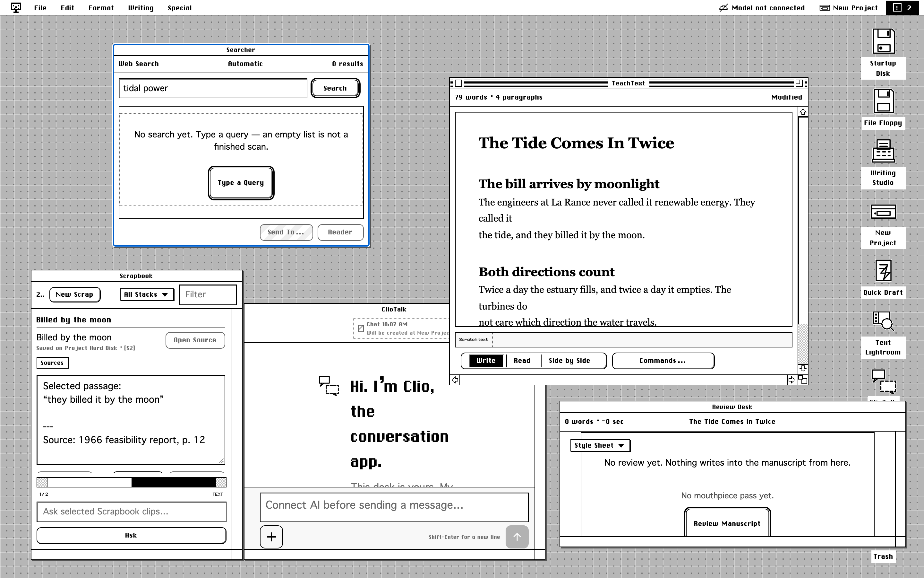
Task: Open the ClioTalk chat desktop icon
Action: pyautogui.click(x=883, y=382)
